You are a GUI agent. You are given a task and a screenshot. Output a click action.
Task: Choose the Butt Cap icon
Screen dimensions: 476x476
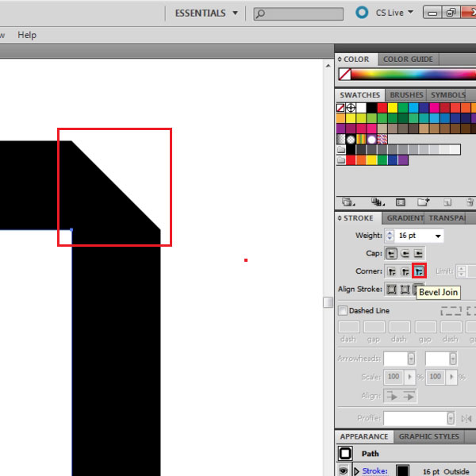click(392, 254)
